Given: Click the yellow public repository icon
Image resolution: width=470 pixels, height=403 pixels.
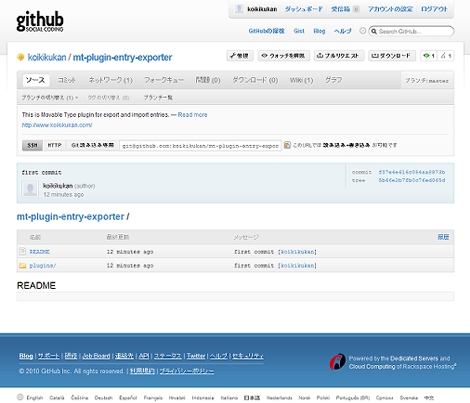Looking at the screenshot, I should coord(21,57).
